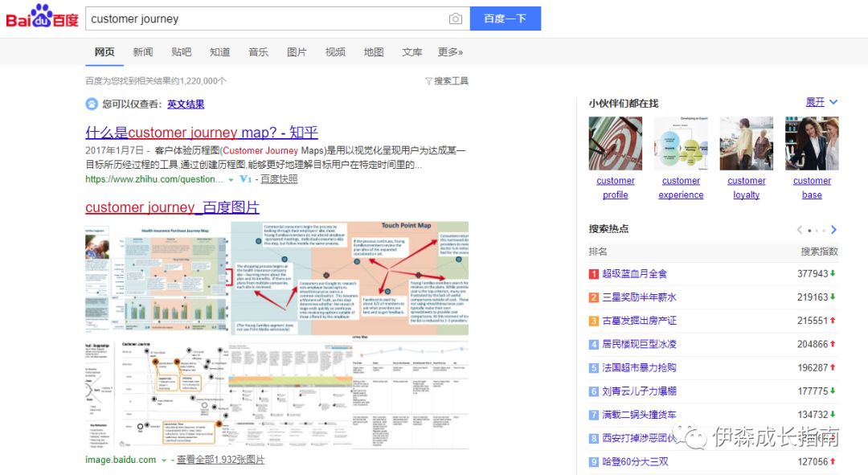
Task: Open 什么是customer journey map? - 知乎 result
Action: pos(202,133)
